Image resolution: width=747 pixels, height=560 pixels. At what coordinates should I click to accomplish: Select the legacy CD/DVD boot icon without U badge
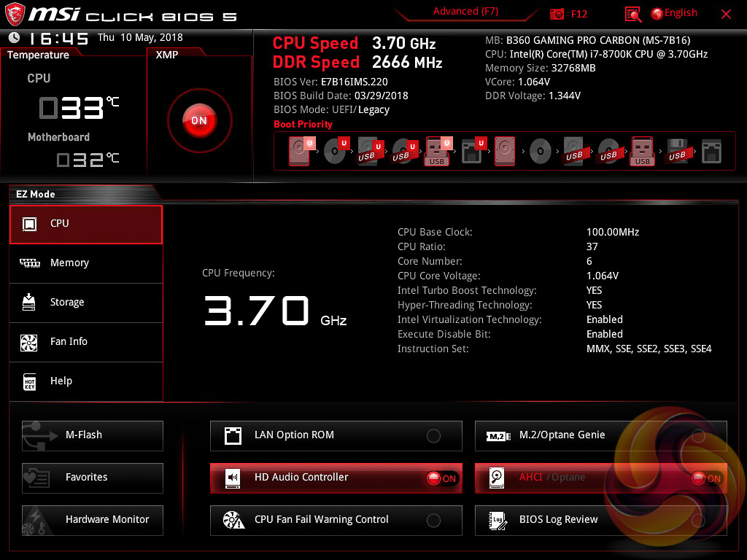point(541,152)
